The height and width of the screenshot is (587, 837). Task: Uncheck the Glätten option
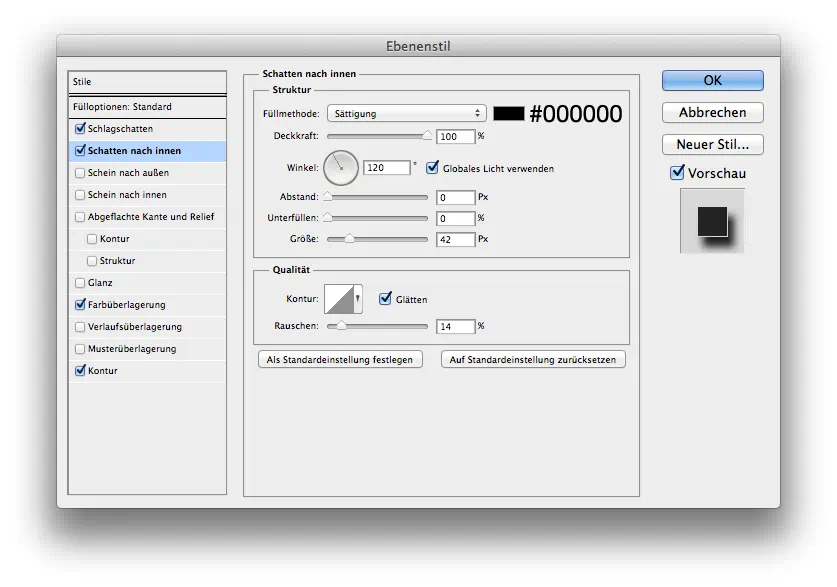385,298
